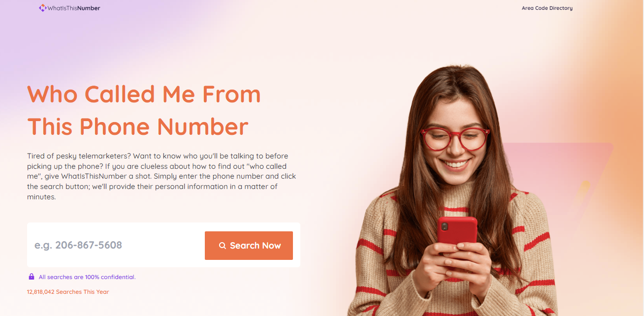Viewport: 644px width, 316px height.
Task: Click the white search box left padding
Action: (31, 245)
